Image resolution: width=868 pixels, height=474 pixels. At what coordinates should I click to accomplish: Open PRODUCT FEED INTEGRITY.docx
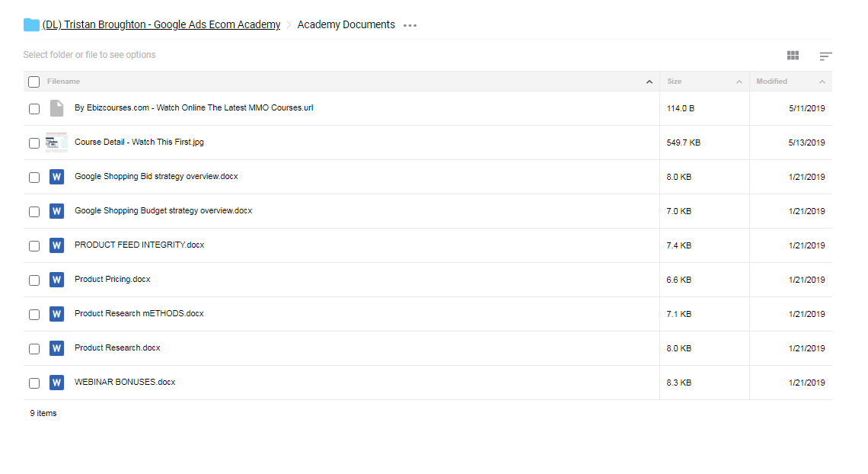(139, 245)
